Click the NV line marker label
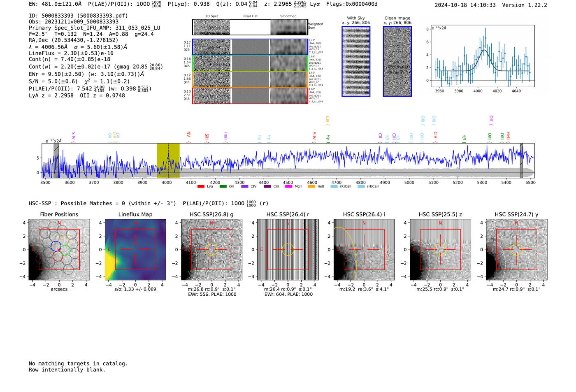This screenshot has width=576, height=392. [x=188, y=136]
